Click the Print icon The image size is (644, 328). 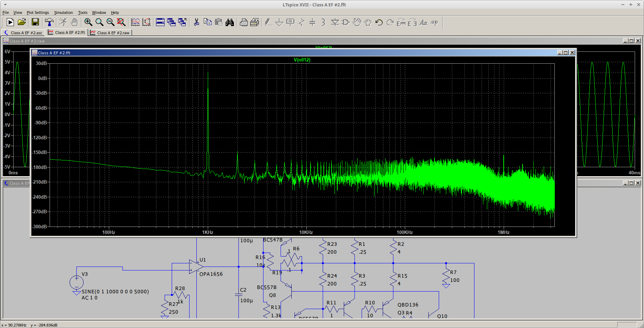(x=255, y=22)
